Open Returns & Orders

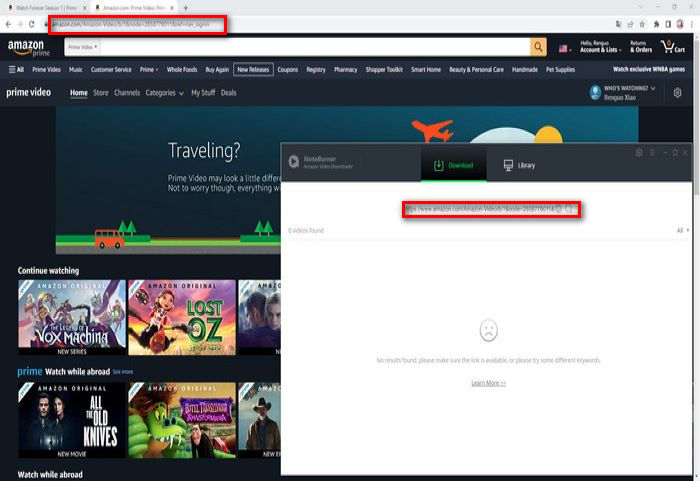(x=641, y=47)
